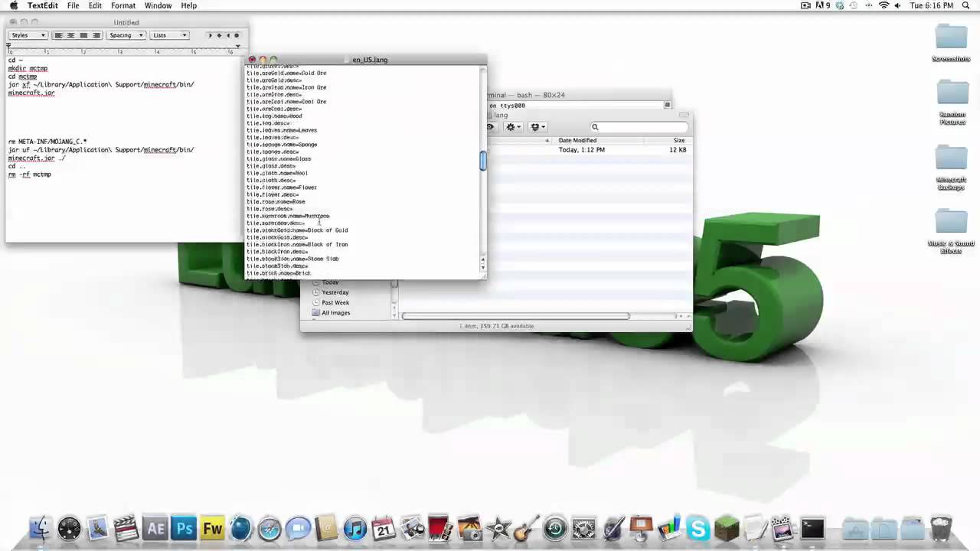Open iCal calendar from the dock
This screenshot has height=551, width=980.
tap(384, 529)
